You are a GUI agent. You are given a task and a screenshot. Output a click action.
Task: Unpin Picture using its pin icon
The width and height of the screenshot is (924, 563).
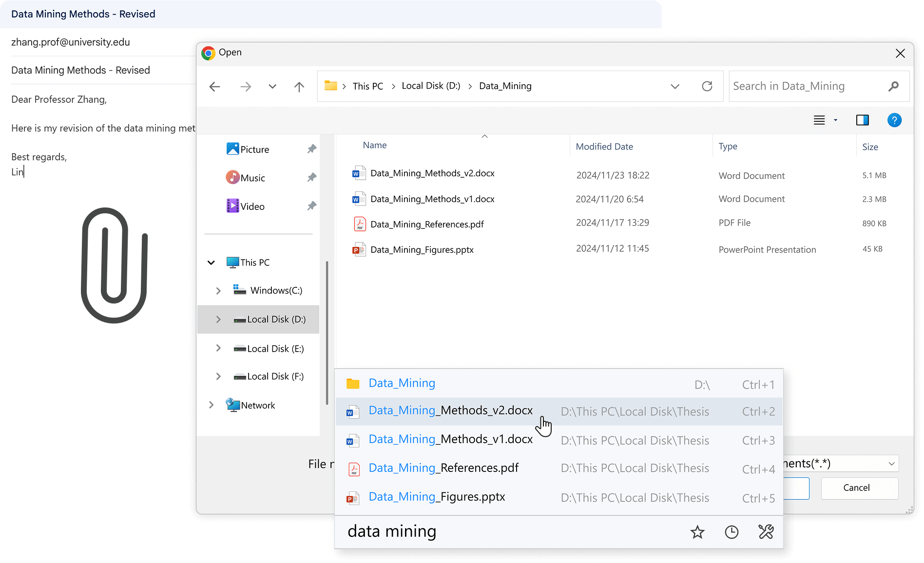click(312, 149)
